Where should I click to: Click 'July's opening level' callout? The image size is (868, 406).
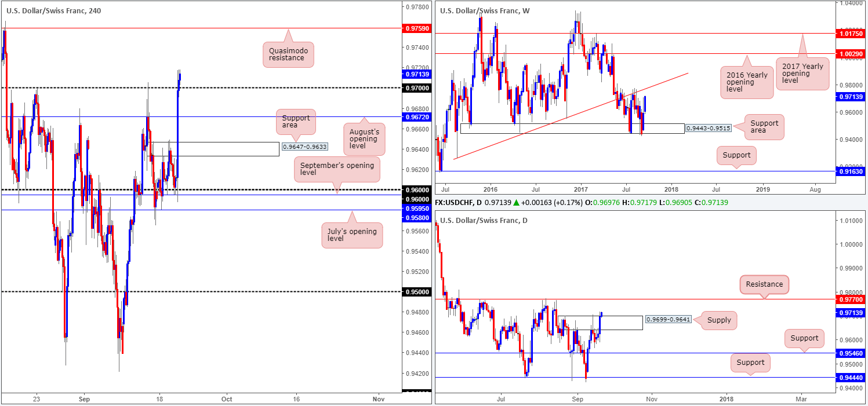[x=352, y=235]
